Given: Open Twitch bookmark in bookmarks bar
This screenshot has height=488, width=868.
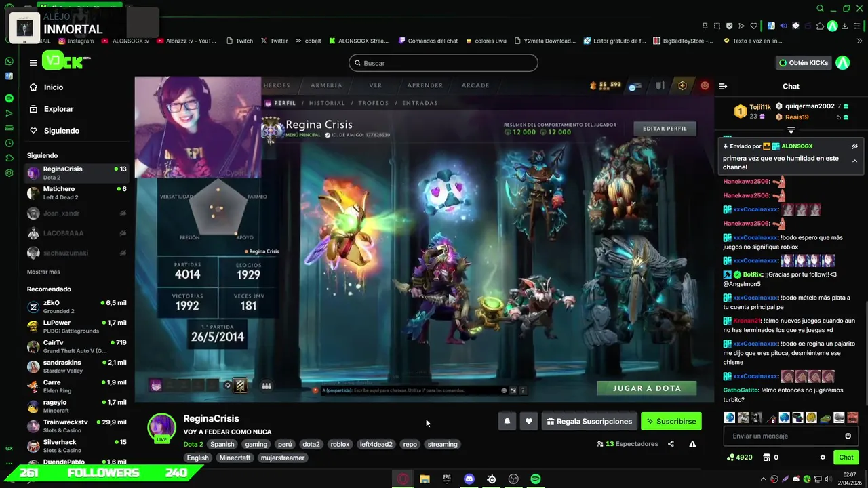Looking at the screenshot, I should point(239,41).
